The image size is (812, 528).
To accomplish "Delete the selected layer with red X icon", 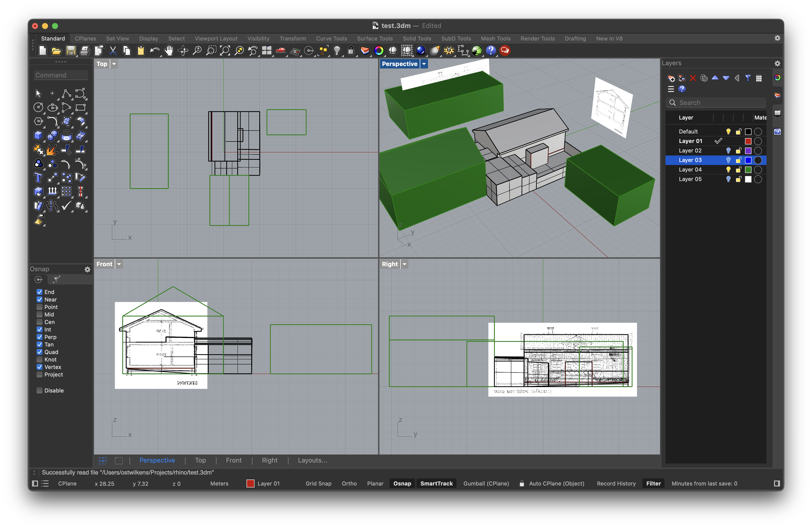I will click(x=693, y=78).
